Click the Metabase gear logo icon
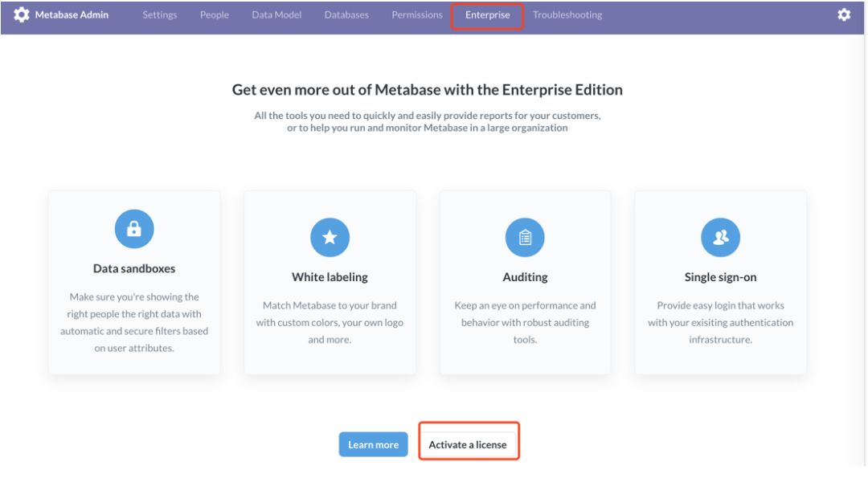This screenshot has width=868, height=482. click(x=22, y=14)
